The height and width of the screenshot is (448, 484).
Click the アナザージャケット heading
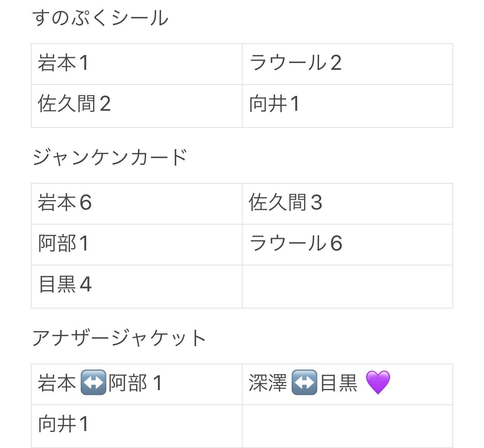(119, 338)
